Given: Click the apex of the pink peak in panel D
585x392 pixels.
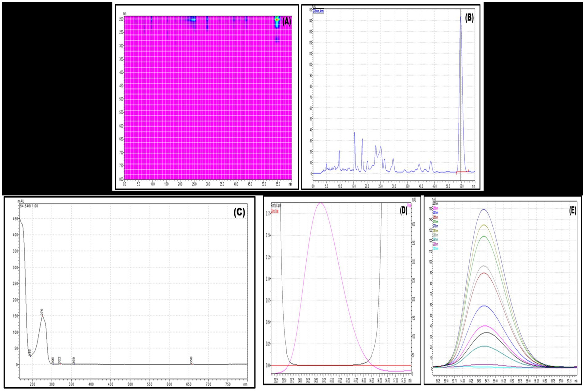Looking at the screenshot, I should [x=320, y=203].
